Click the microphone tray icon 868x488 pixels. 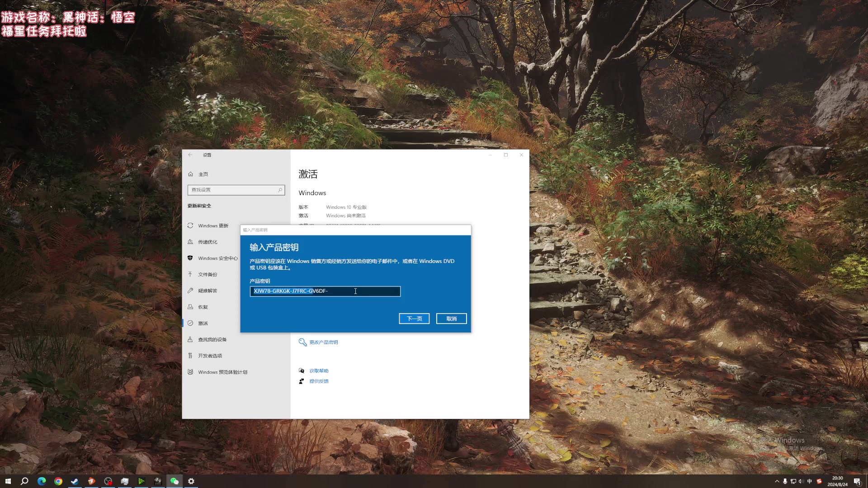click(x=785, y=481)
